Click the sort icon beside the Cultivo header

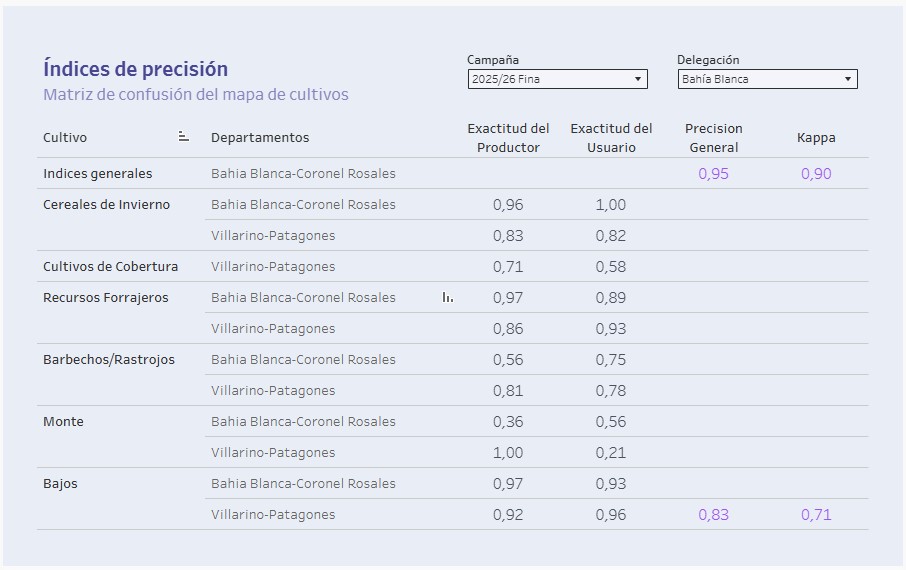[x=183, y=137]
